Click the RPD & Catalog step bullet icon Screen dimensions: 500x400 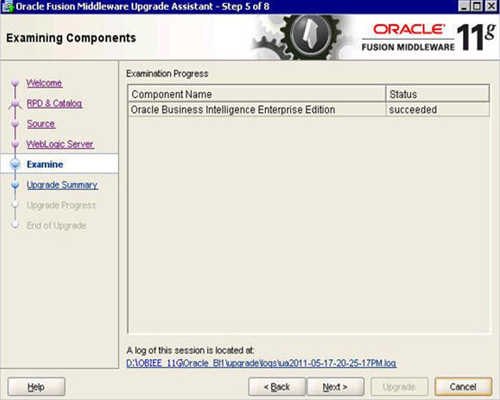pos(15,103)
